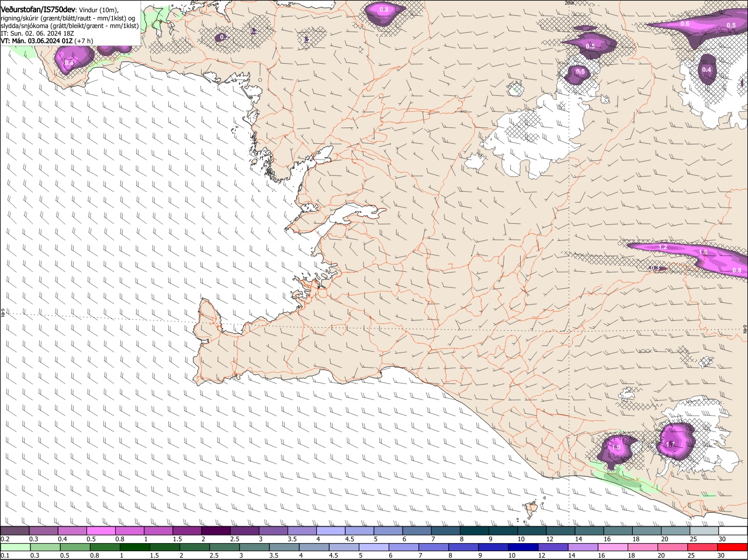Screen dimensions: 748x560
Task: Click the 0.4 precipitation value label on the map
Action: coord(707,70)
